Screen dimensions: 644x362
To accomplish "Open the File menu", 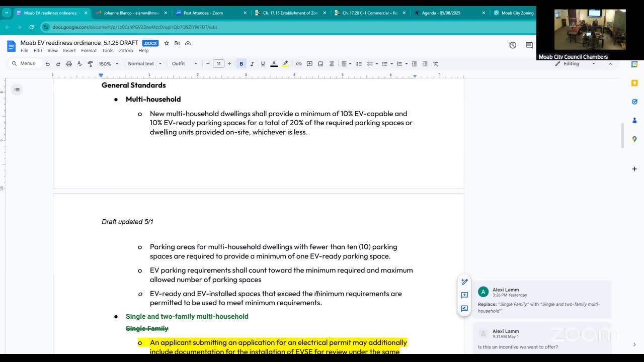I will pyautogui.click(x=24, y=51).
